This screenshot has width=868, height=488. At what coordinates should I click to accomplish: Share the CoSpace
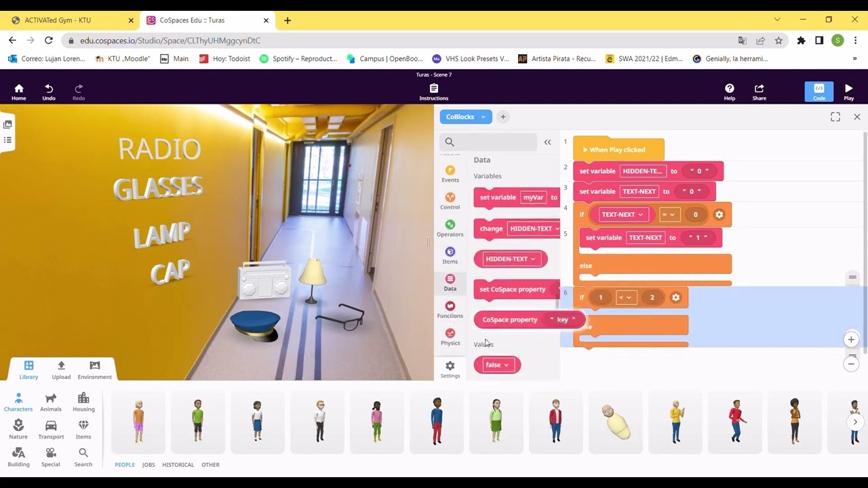(759, 92)
